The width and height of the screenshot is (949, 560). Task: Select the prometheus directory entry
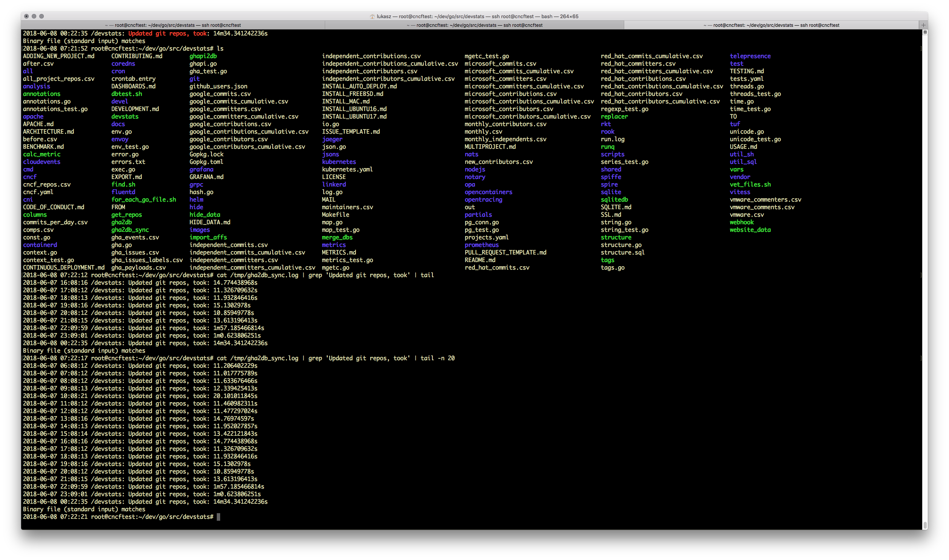[481, 245]
